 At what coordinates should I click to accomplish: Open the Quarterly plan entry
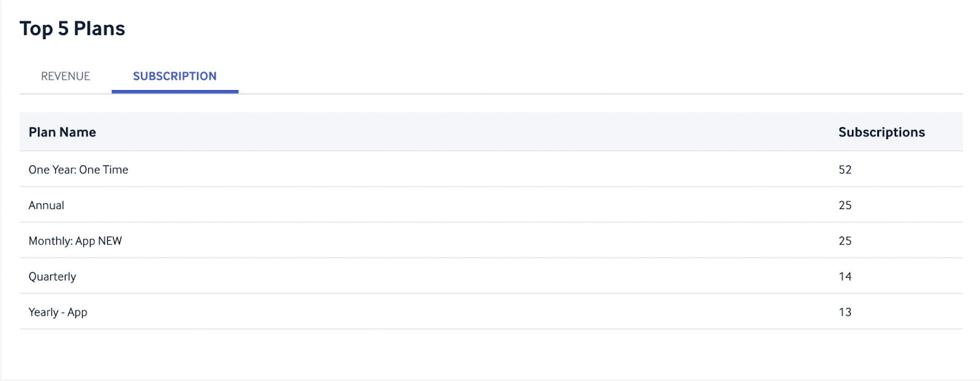tap(52, 276)
